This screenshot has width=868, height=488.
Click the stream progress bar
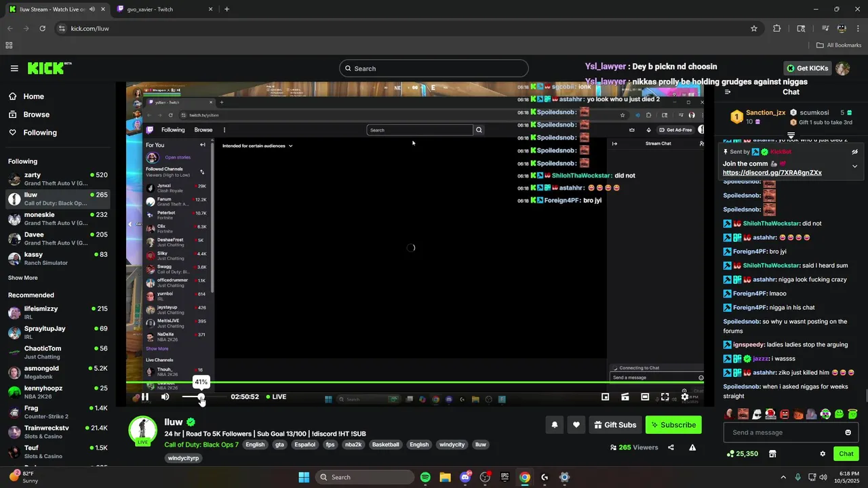[415, 382]
